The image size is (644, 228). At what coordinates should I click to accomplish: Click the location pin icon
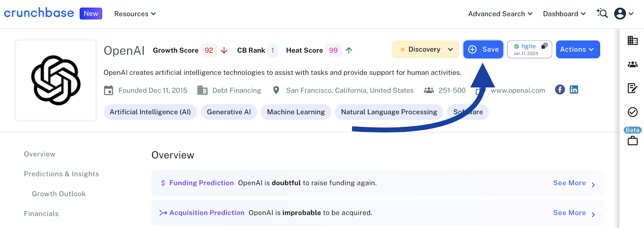point(276,90)
